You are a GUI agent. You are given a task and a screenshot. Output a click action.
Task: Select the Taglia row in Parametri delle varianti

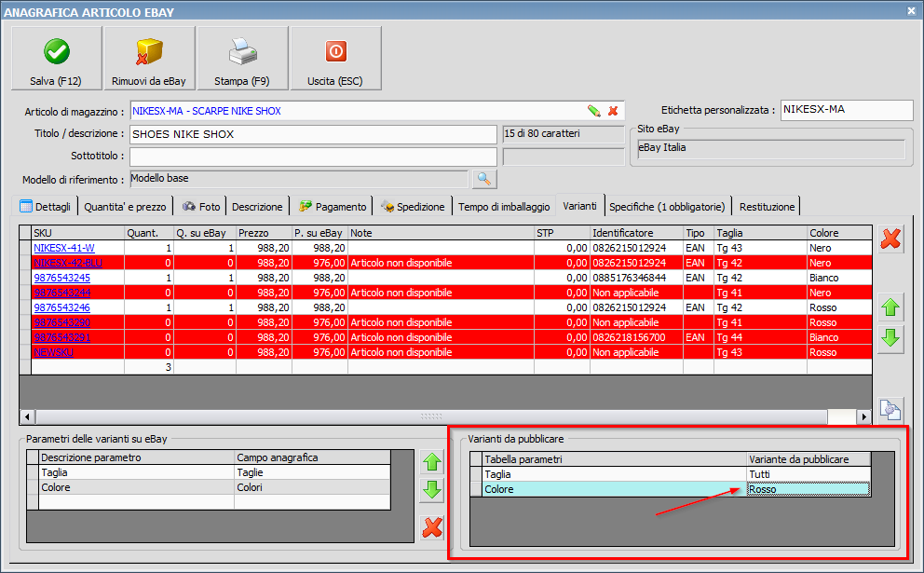tap(209, 472)
